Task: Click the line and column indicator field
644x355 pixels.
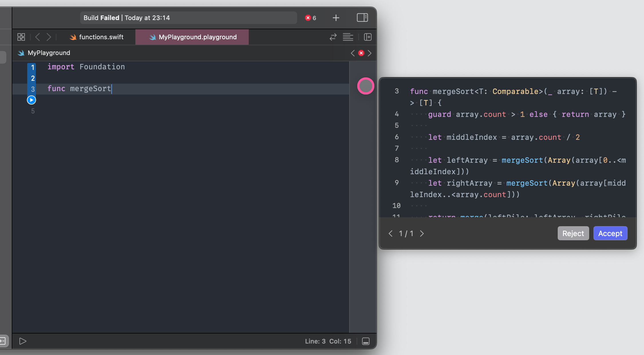Action: (x=327, y=341)
